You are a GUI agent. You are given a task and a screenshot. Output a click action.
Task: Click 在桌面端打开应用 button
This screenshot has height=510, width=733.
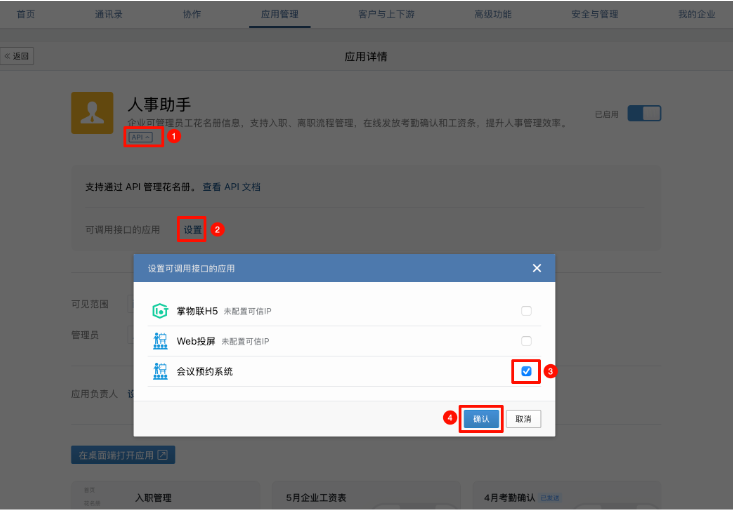pyautogui.click(x=122, y=455)
